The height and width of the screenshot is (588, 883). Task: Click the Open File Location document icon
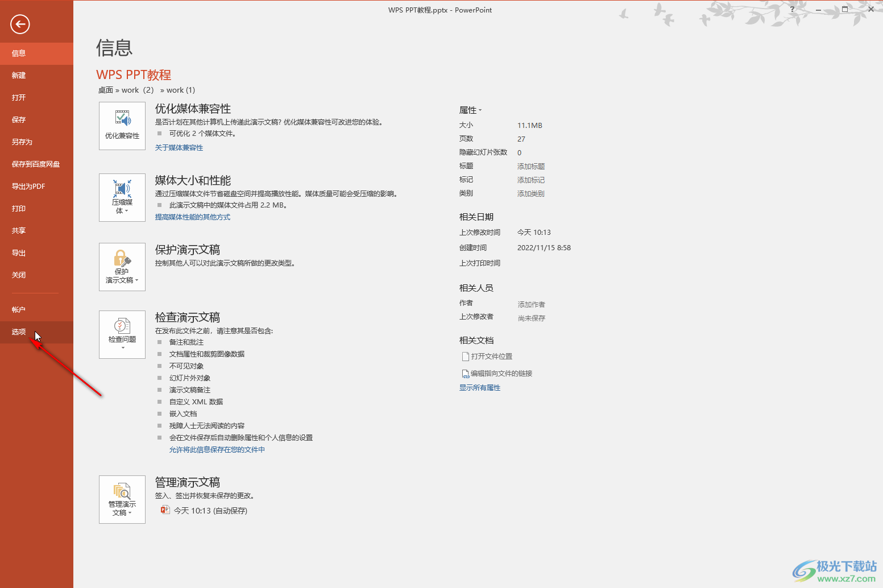coord(465,357)
